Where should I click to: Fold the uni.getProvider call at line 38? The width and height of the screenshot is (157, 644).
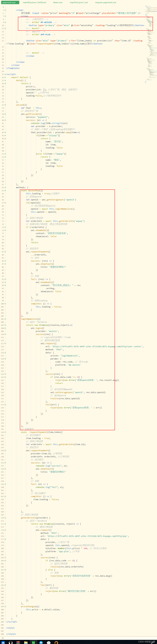[5, 114]
